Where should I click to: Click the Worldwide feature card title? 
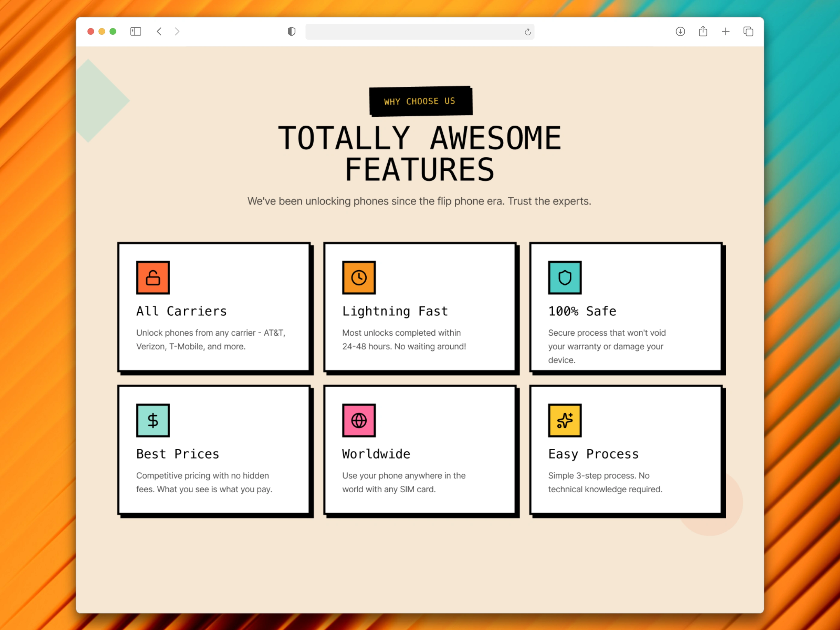376,454
